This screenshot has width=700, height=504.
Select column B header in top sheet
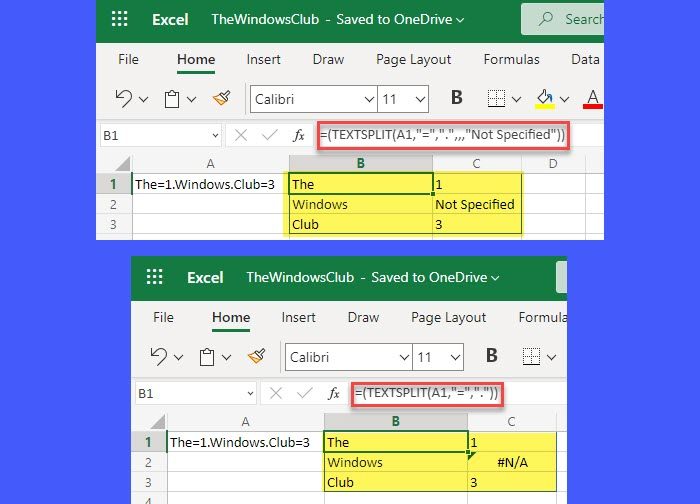pyautogui.click(x=361, y=163)
